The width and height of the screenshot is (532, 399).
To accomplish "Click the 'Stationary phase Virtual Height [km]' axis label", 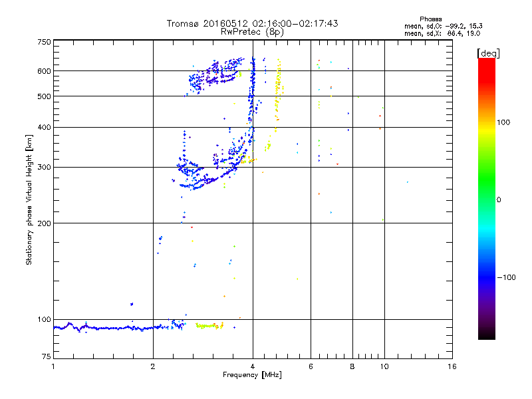I will [x=29, y=199].
